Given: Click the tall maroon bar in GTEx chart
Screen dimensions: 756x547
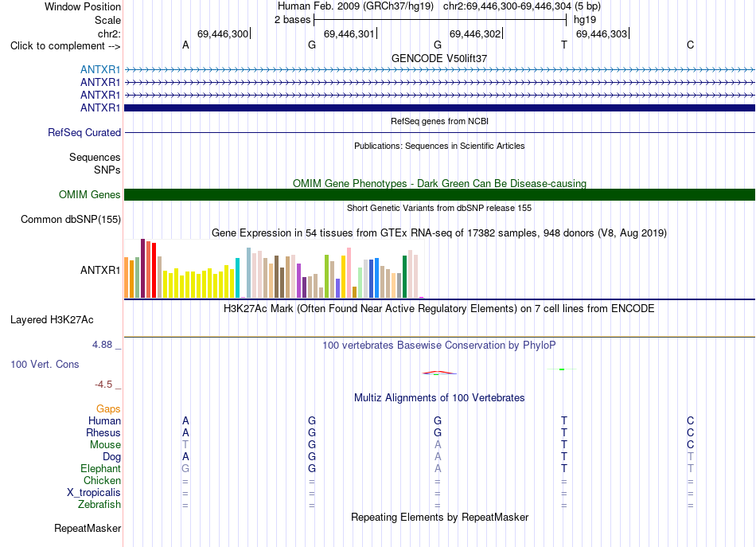Looking at the screenshot, I should (x=142, y=268).
